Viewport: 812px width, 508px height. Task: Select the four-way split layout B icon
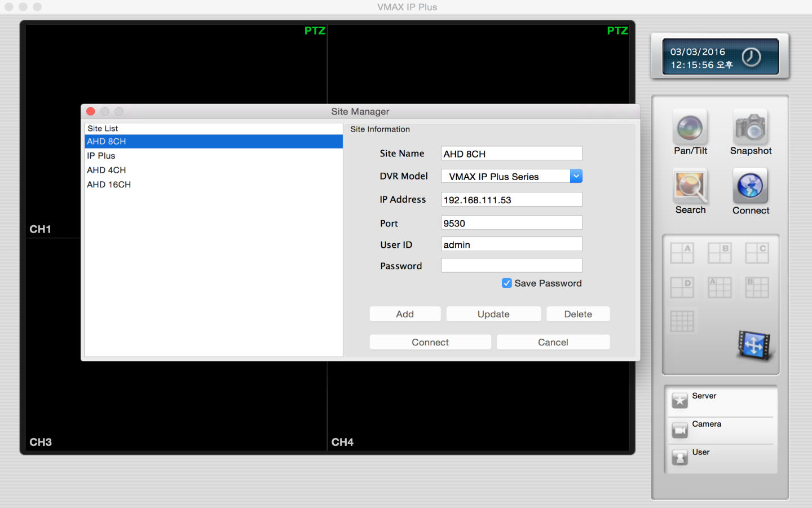point(720,253)
